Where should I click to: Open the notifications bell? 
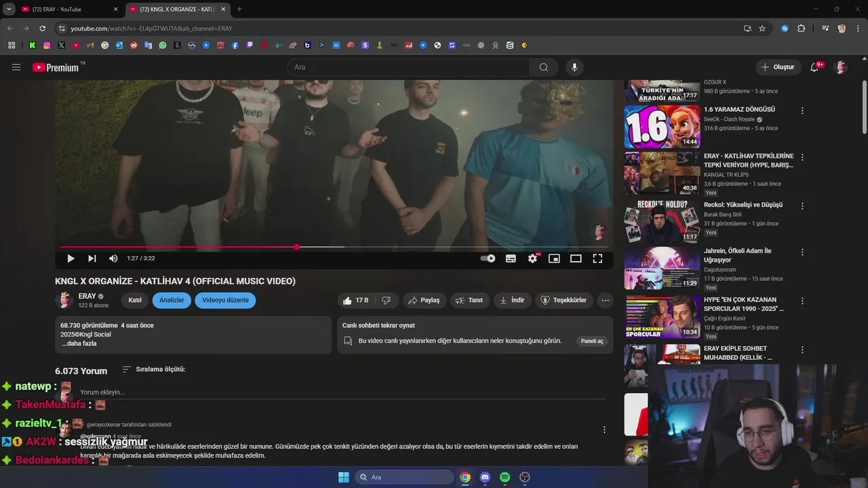pos(814,67)
